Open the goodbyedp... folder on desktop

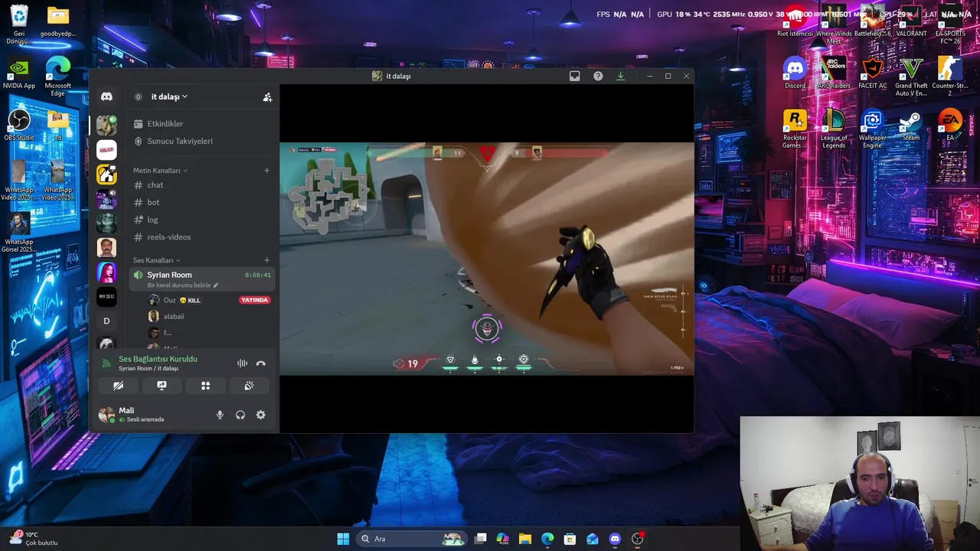[x=58, y=21]
